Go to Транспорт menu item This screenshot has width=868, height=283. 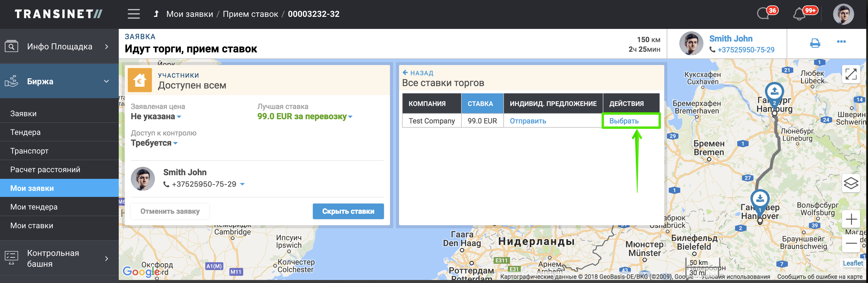29,151
